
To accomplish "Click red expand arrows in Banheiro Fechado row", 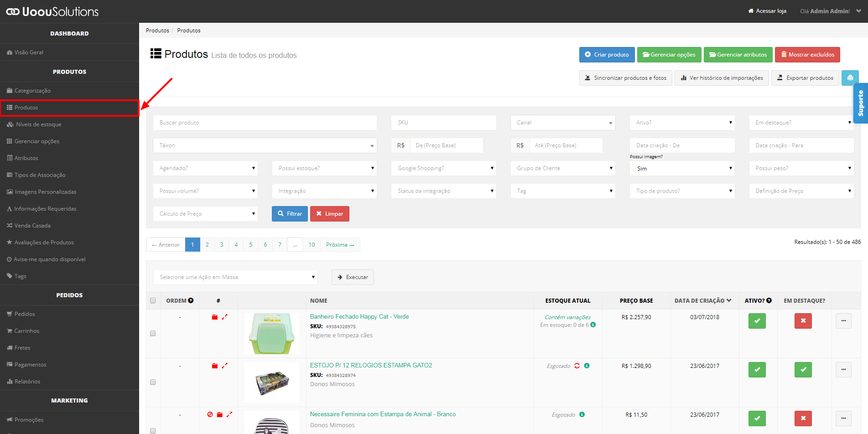I will click(x=224, y=317).
